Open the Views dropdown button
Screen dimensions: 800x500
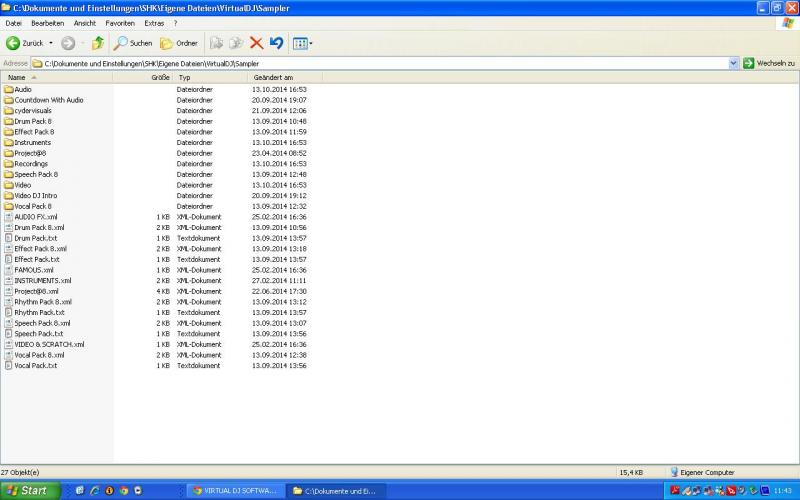point(303,43)
